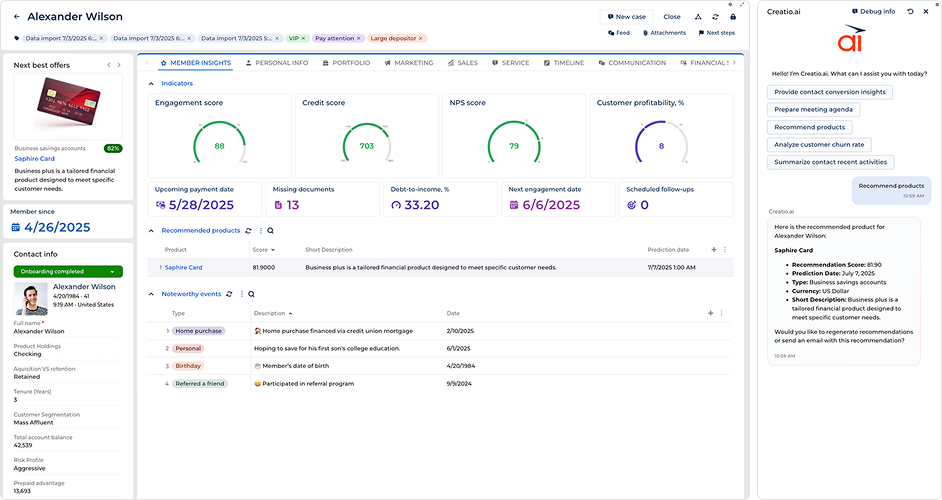Click the New case button

(625, 17)
